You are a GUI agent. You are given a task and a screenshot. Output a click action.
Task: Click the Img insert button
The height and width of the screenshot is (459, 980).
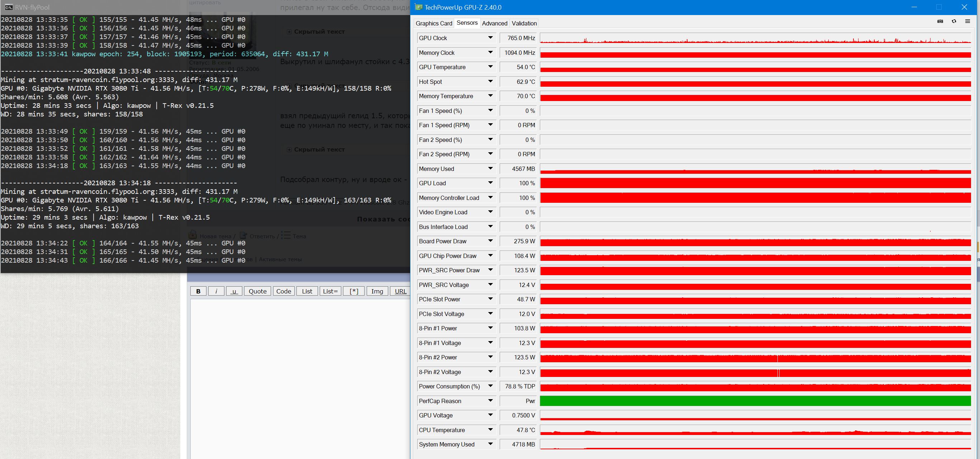377,291
